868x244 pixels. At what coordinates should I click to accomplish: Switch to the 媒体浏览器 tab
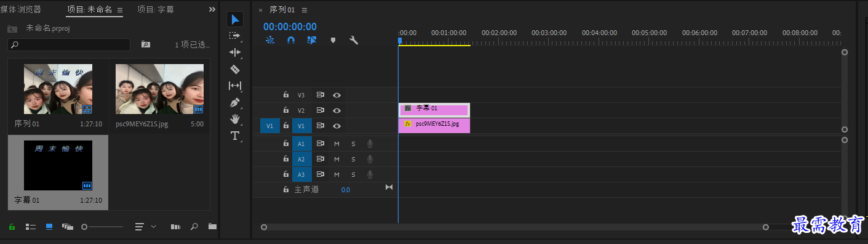21,9
